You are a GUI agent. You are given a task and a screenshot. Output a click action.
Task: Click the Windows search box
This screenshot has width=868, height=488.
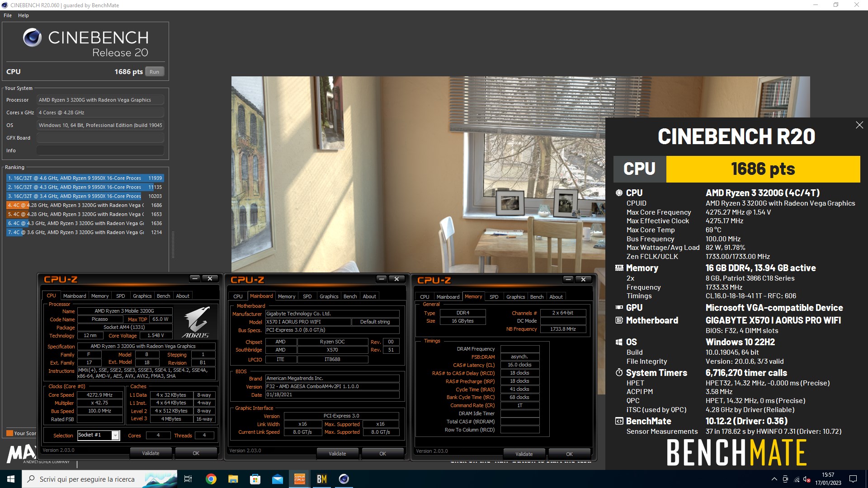tap(99, 479)
